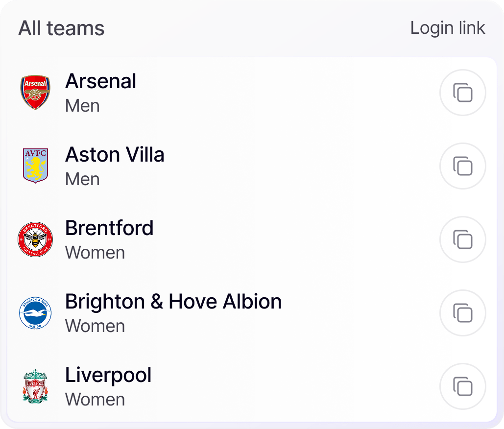This screenshot has width=504, height=429.
Task: Copy Arsenal Men login link
Action: click(463, 93)
